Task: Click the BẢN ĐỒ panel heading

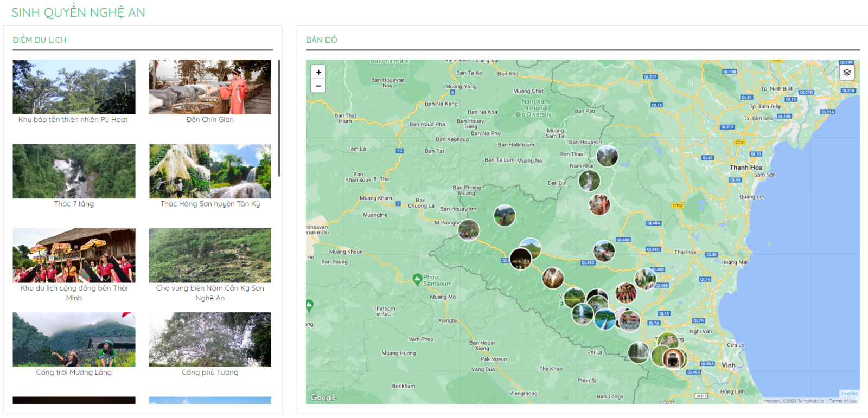Action: click(x=322, y=40)
